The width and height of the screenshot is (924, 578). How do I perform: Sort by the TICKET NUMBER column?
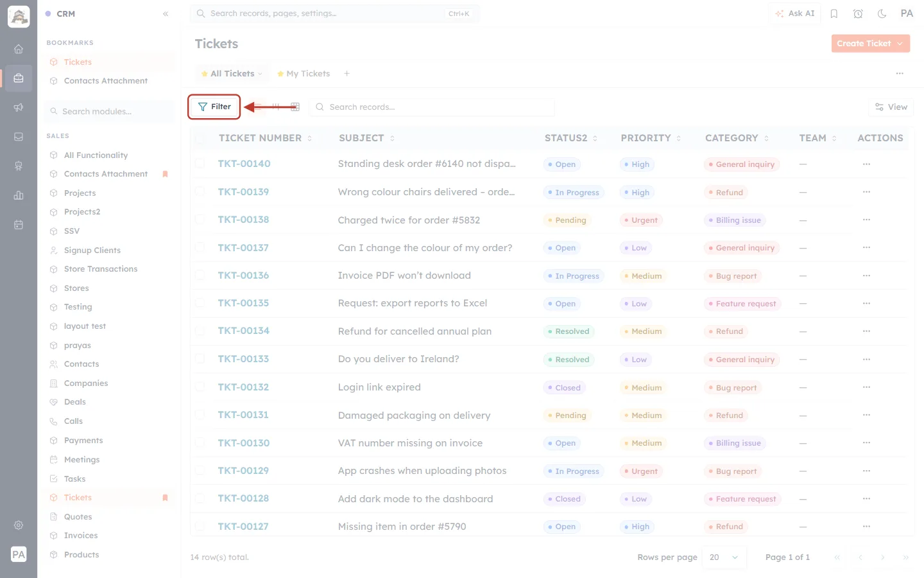[x=265, y=138]
